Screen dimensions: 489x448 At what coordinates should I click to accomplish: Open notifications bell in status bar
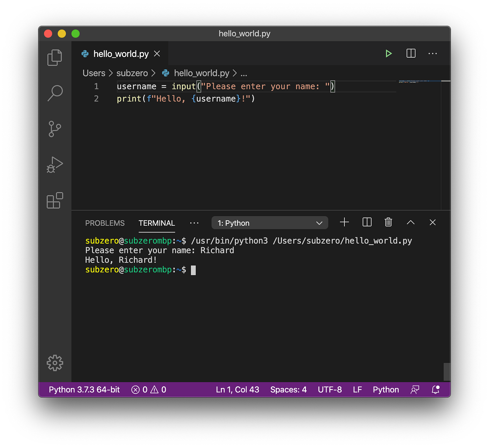[x=435, y=390]
